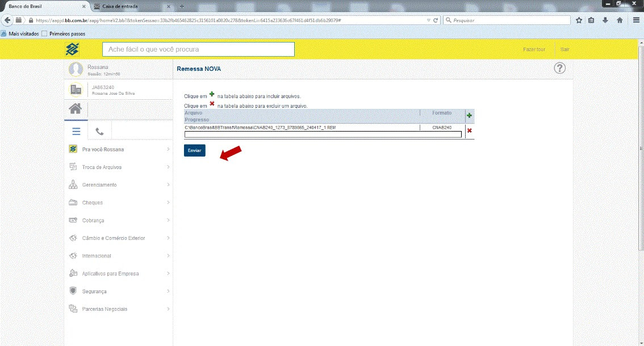This screenshot has height=346, width=644.
Task: Expand Gerenciamento chevron
Action: [x=168, y=185]
